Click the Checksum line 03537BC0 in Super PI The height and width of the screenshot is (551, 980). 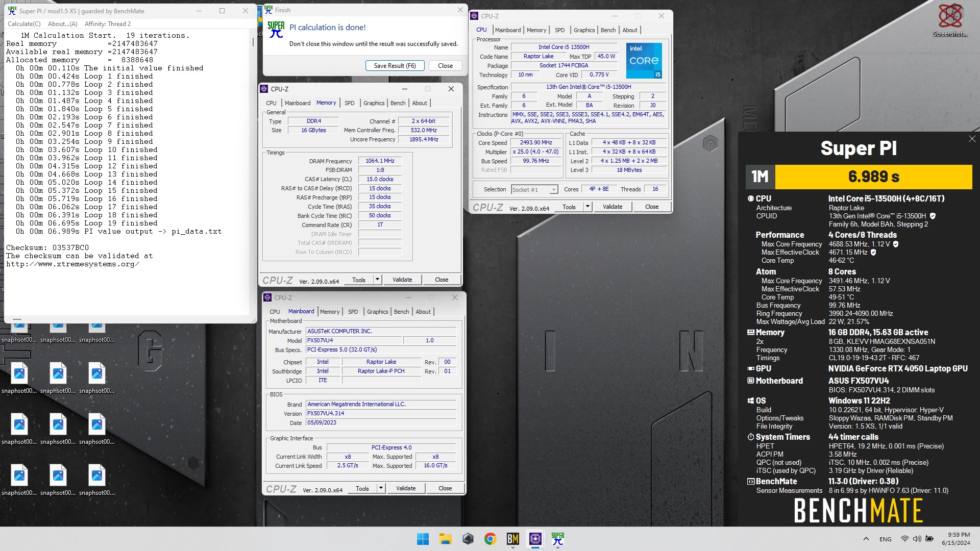47,247
